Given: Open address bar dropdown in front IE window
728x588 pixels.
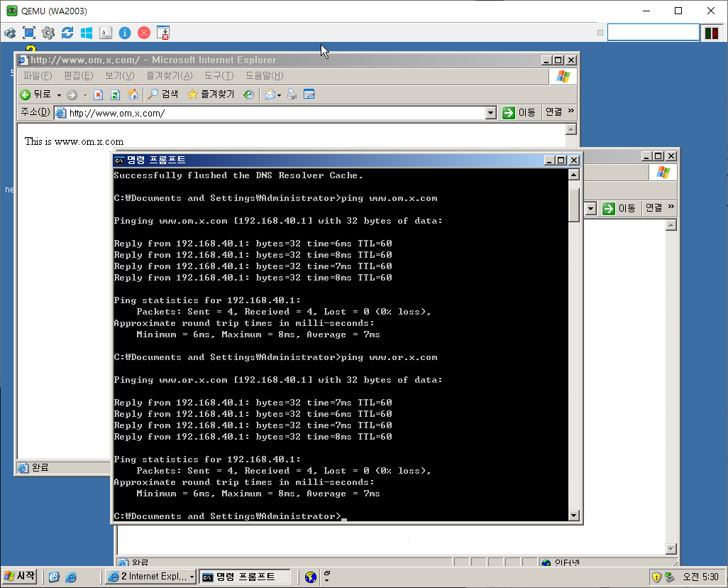Looking at the screenshot, I should pos(491,113).
